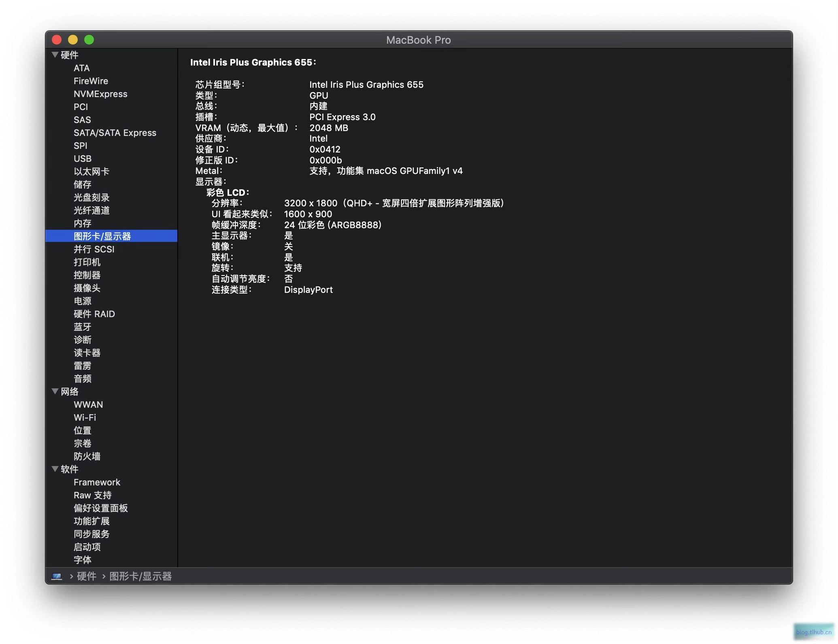
Task: Select FireWire in the sidebar
Action: (x=91, y=81)
